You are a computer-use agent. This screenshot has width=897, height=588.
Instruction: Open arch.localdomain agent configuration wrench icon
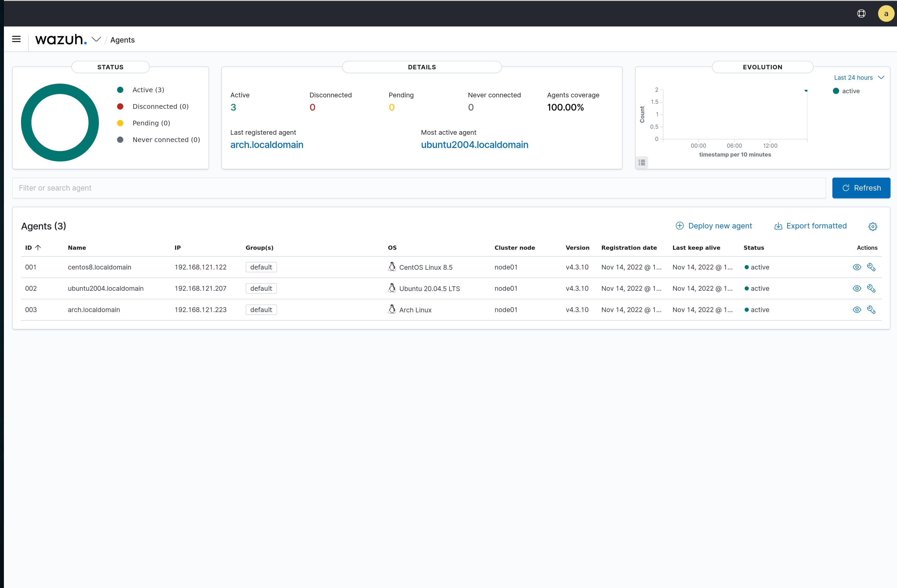pyautogui.click(x=871, y=310)
